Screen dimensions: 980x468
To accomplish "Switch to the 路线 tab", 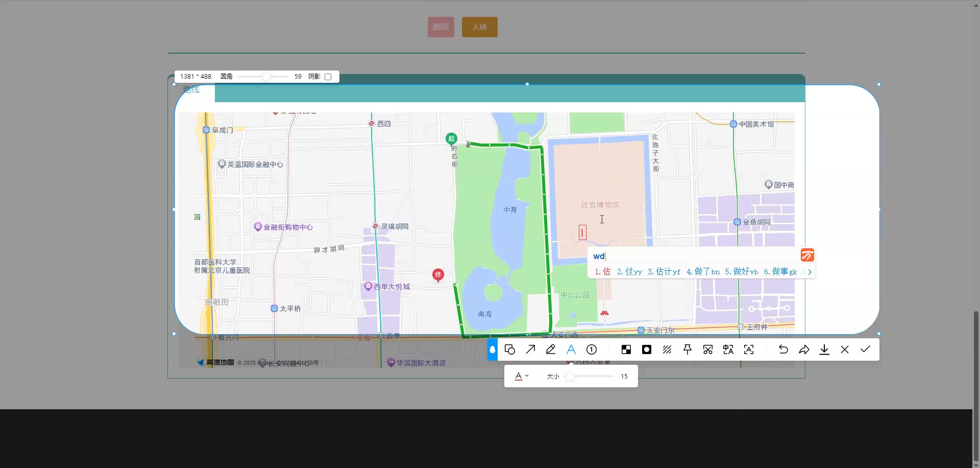I will [191, 90].
